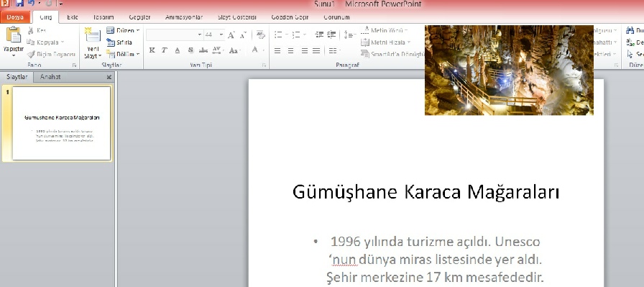
Task: Click the Sıfırla reset button
Action: pyautogui.click(x=119, y=42)
